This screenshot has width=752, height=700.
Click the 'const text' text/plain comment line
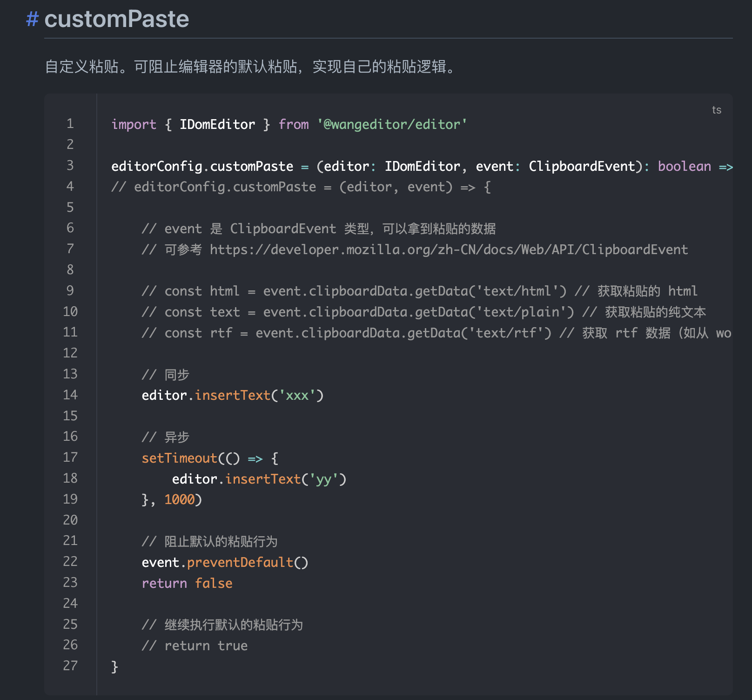(x=424, y=312)
